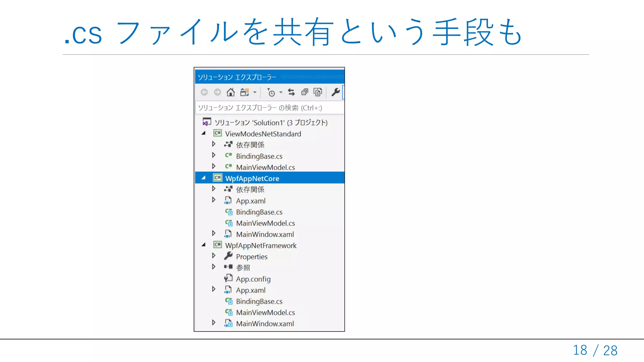Click Sync with Active Document arrows icon
This screenshot has height=362, width=644.
pyautogui.click(x=291, y=92)
